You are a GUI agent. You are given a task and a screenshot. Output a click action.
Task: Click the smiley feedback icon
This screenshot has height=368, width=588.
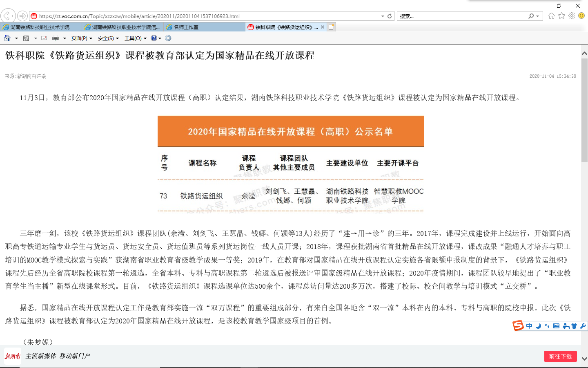581,16
